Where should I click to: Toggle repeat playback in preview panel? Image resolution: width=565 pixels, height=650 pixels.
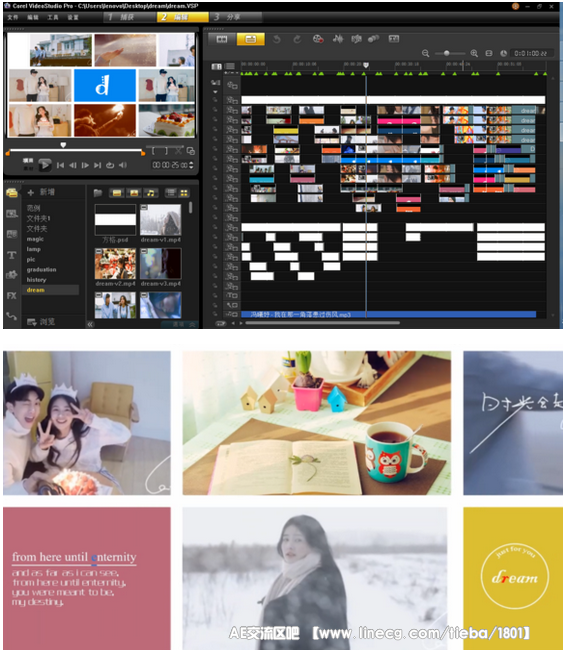(110, 165)
